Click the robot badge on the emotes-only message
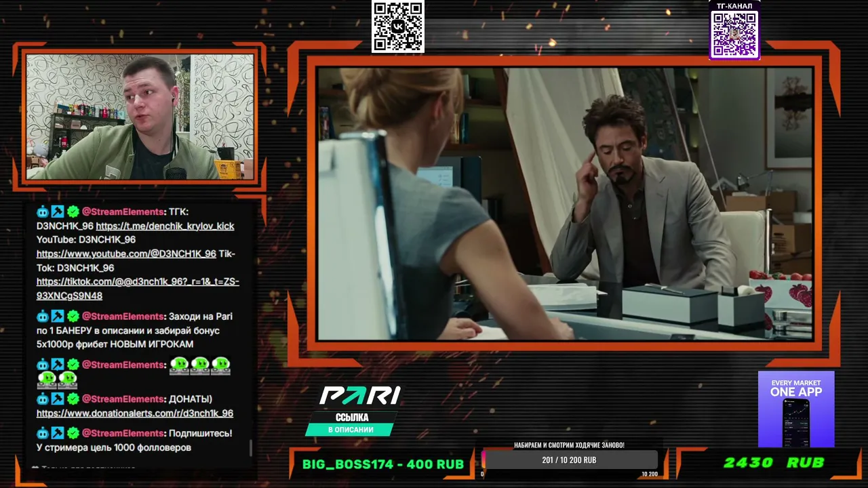The width and height of the screenshot is (868, 488). tap(43, 365)
